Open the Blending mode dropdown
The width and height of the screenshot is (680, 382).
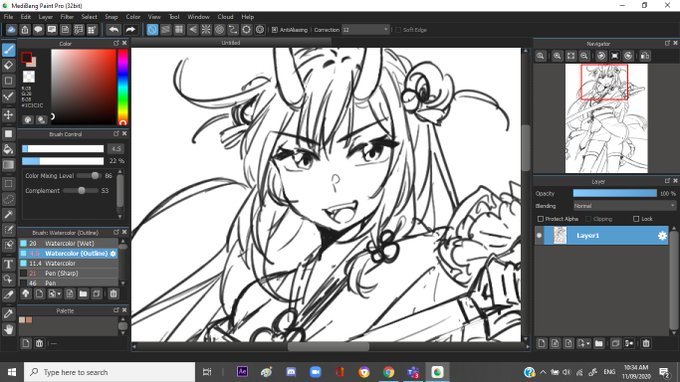(x=624, y=206)
